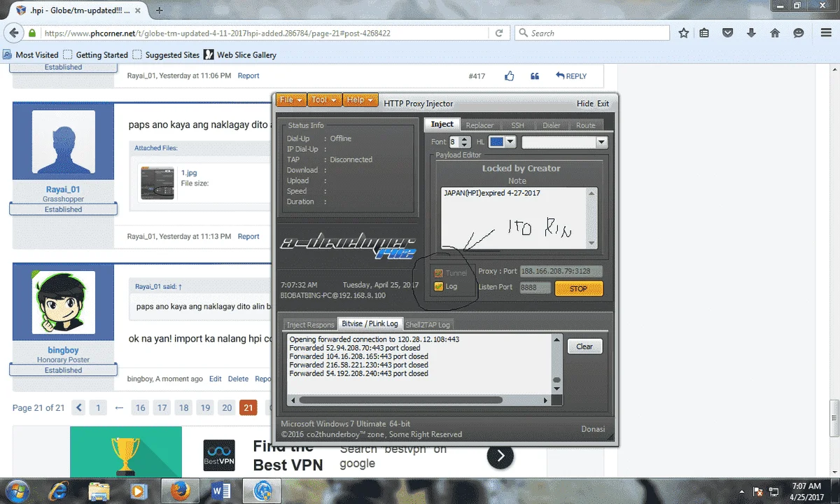
Task: Clear the log with Clear button
Action: 584,346
